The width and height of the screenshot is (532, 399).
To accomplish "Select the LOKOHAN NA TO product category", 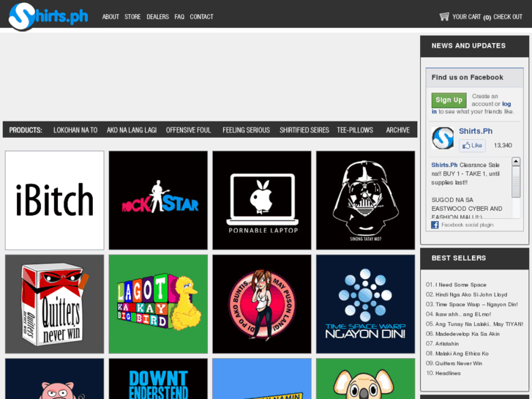I will [x=75, y=130].
